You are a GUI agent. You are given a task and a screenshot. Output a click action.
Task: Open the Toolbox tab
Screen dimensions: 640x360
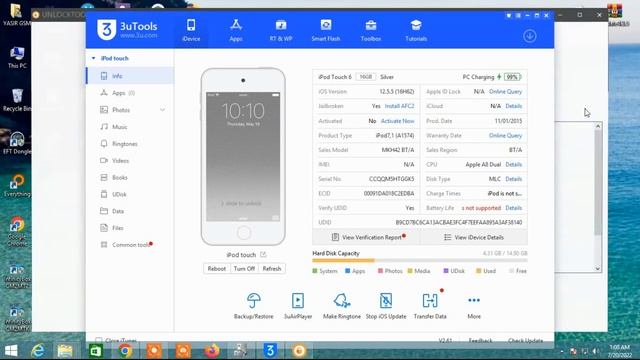[x=371, y=30]
